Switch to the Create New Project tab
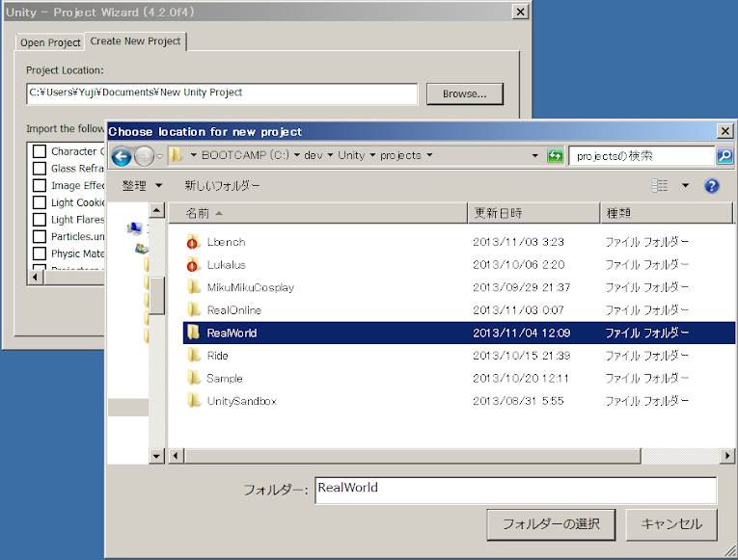 coord(136,41)
